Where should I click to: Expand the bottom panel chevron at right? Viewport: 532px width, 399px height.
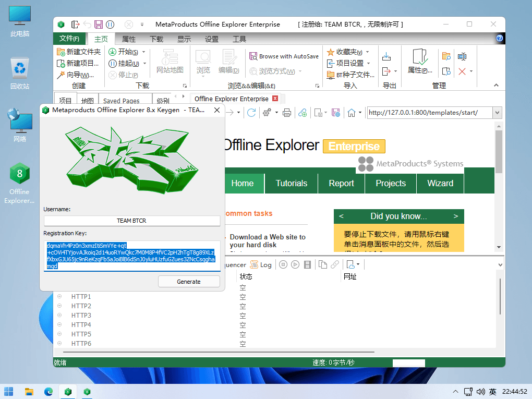click(x=500, y=264)
